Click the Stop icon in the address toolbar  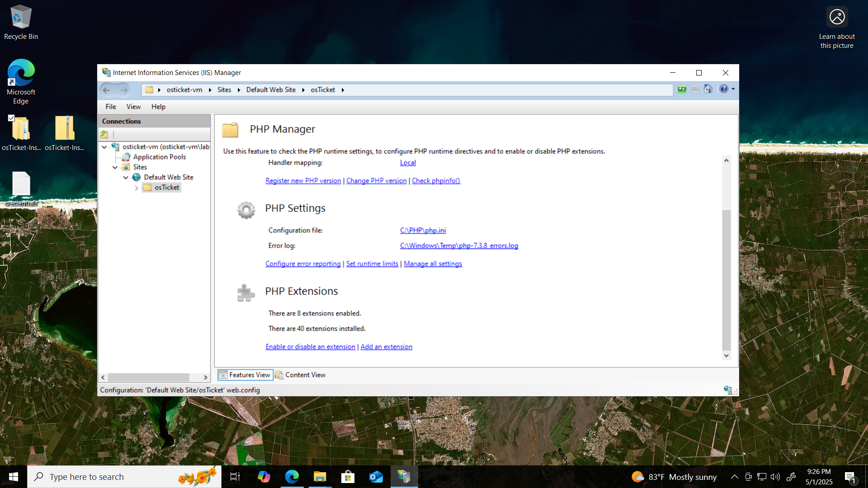point(695,89)
